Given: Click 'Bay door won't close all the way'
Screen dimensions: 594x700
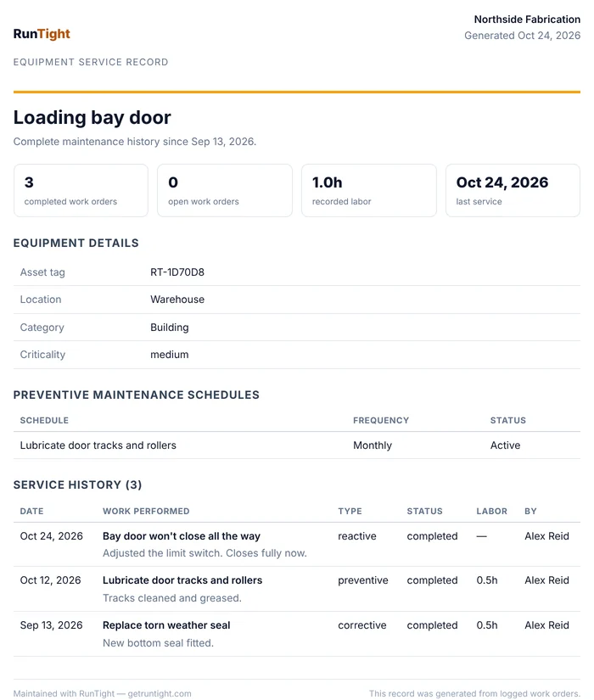Looking at the screenshot, I should 182,536.
